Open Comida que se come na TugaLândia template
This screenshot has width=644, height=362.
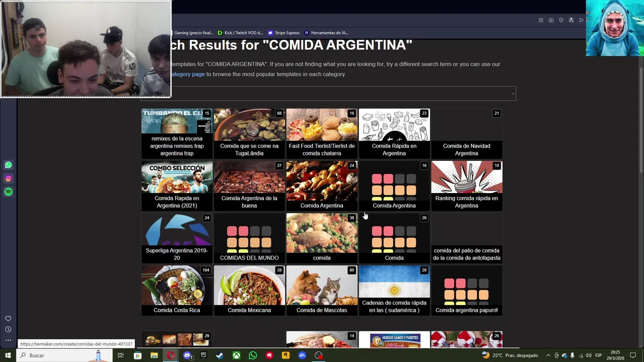[249, 134]
